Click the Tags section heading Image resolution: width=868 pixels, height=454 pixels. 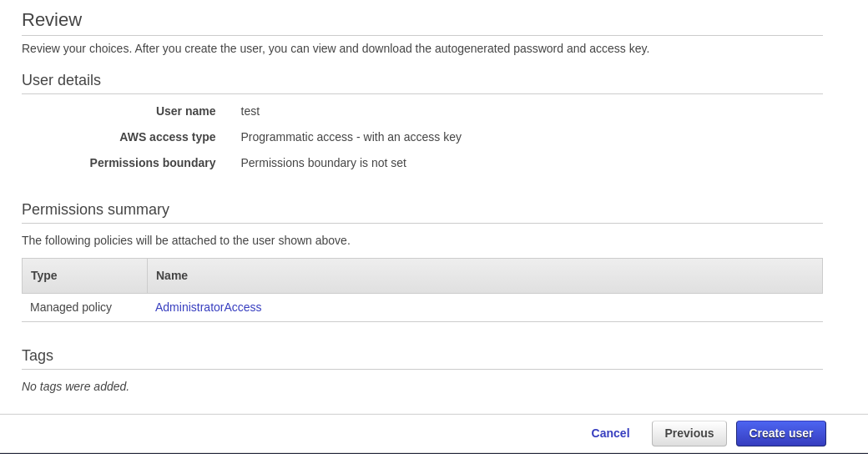pyautogui.click(x=38, y=356)
